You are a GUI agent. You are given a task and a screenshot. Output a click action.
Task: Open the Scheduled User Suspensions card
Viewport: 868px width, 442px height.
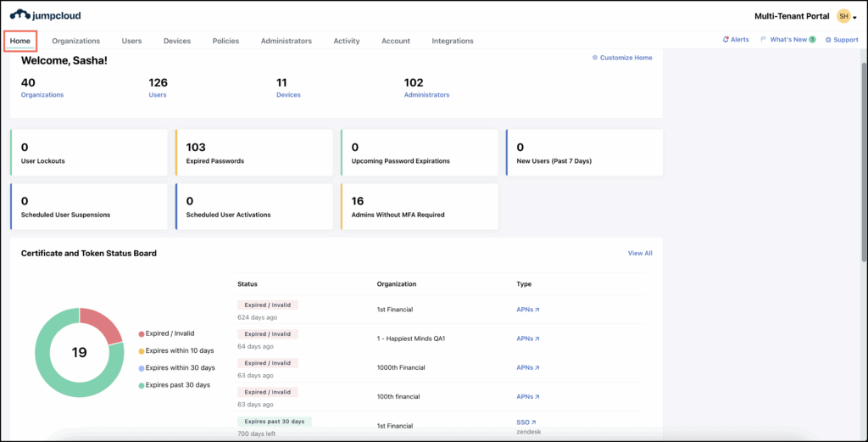click(88, 207)
